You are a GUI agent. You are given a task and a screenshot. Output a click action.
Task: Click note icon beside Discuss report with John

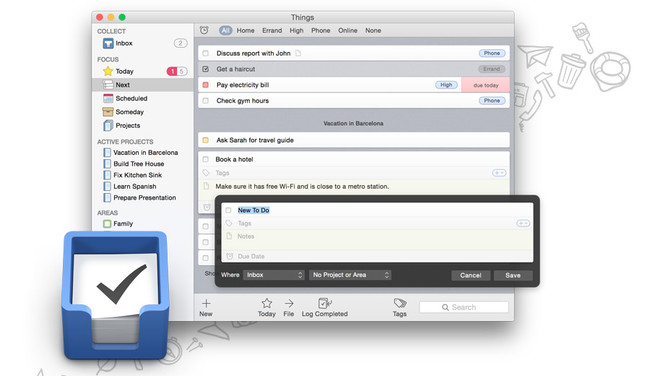[298, 53]
